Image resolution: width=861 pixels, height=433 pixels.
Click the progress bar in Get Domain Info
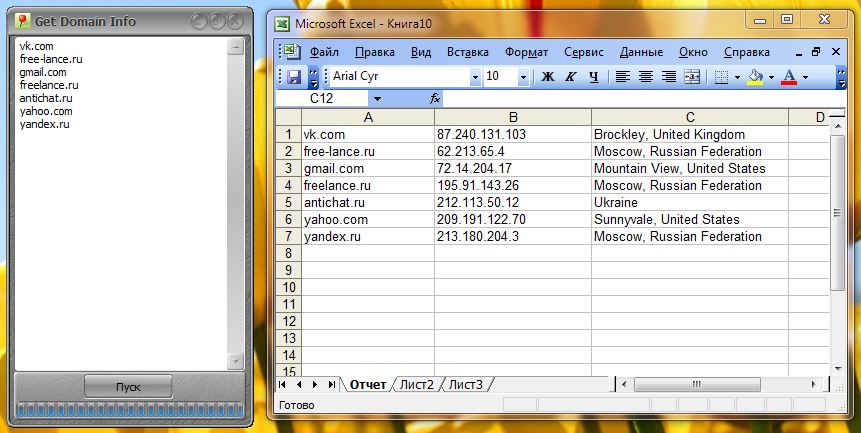click(x=130, y=410)
